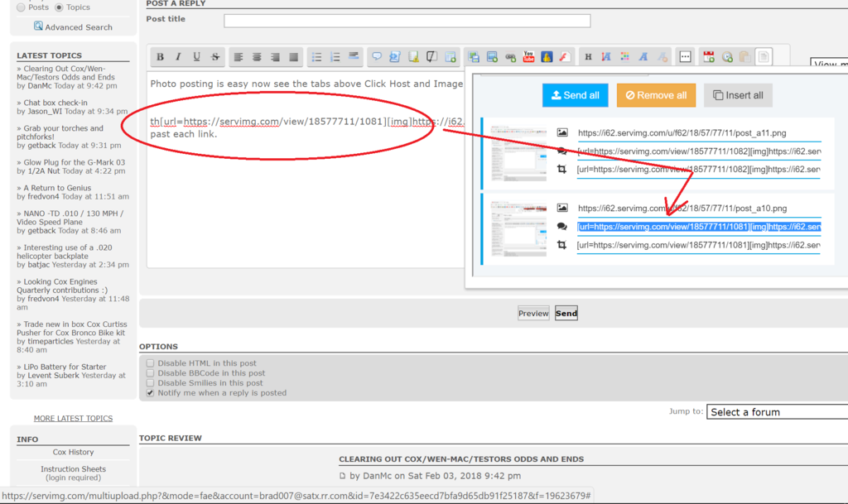Open the Headers (H) toolbar option
This screenshot has height=504, width=848.
click(x=589, y=57)
